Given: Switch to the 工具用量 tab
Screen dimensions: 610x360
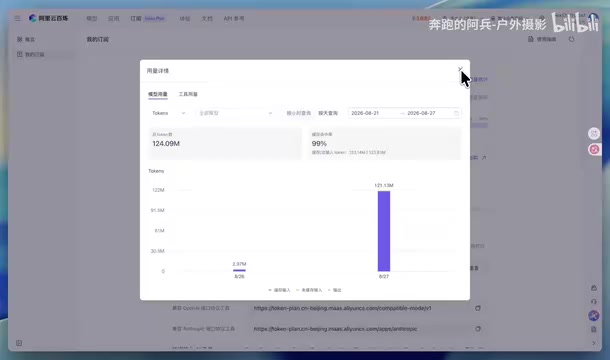Looking at the screenshot, I should pos(188,94).
